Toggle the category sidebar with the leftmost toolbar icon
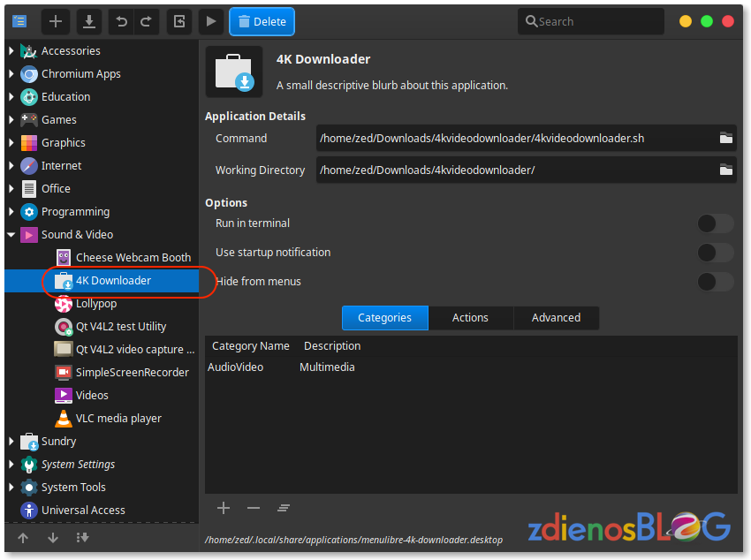This screenshot has height=560, width=751. click(19, 21)
